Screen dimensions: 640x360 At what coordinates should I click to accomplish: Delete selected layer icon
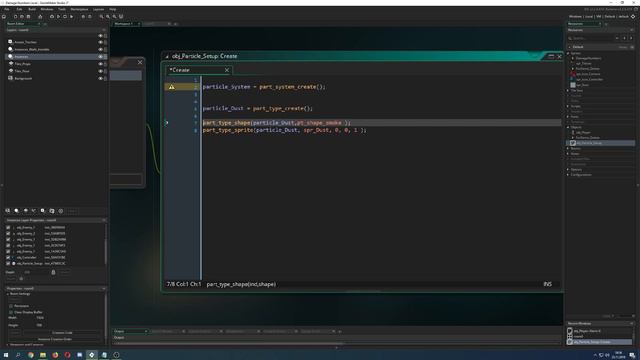click(61, 211)
